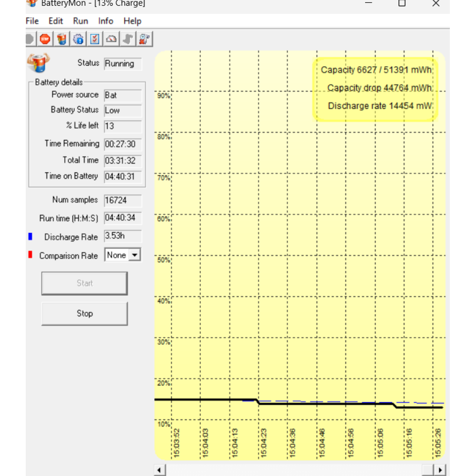Click the blue Discharge Rate color swatch
Screen dimensions: 476x476
click(x=30, y=236)
